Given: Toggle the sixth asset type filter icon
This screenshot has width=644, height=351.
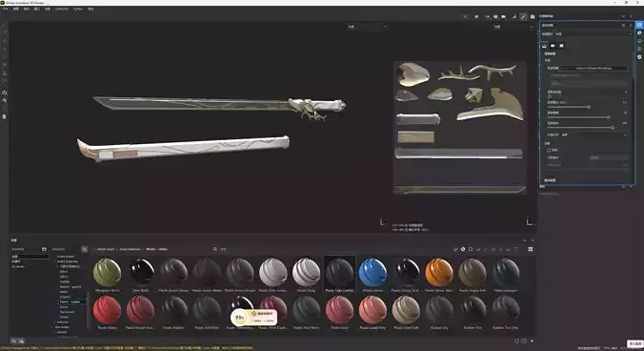Looking at the screenshot, I should (493, 249).
